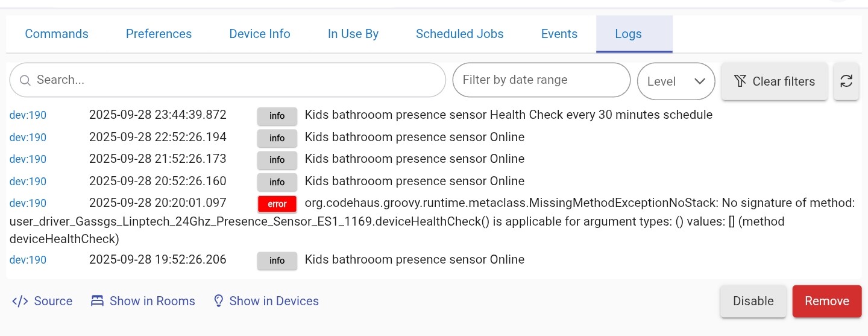Screen dimensions: 868x336
Task: Click the Source code brackets icon
Action: pyautogui.click(x=20, y=301)
